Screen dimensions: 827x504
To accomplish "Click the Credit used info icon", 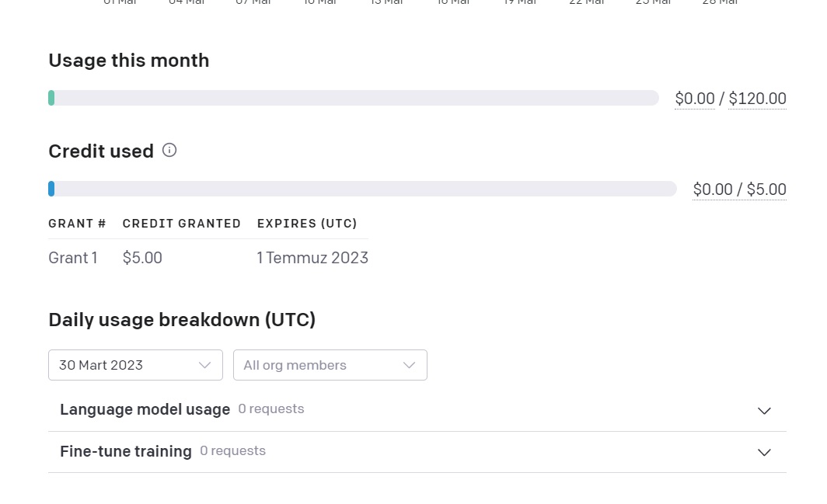I will click(x=169, y=150).
